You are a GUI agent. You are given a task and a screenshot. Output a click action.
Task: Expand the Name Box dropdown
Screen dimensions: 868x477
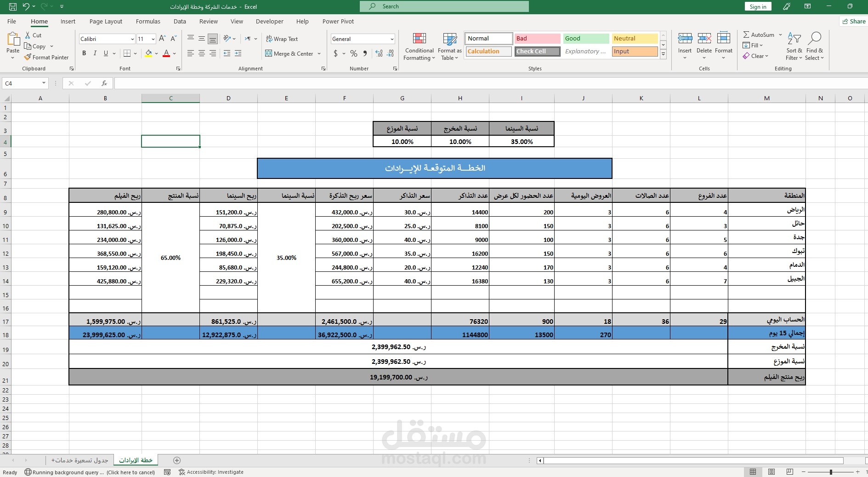point(44,83)
